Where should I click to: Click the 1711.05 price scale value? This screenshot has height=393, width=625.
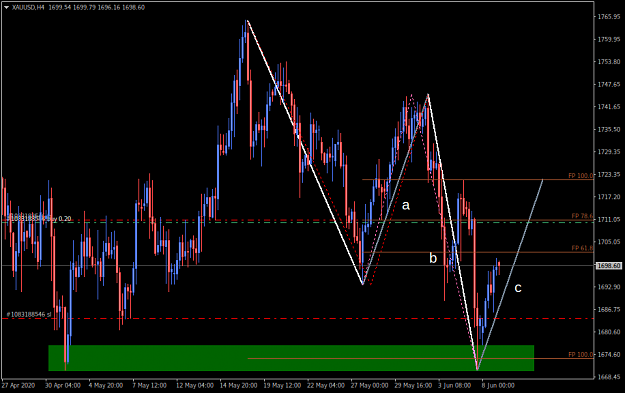pyautogui.click(x=609, y=219)
